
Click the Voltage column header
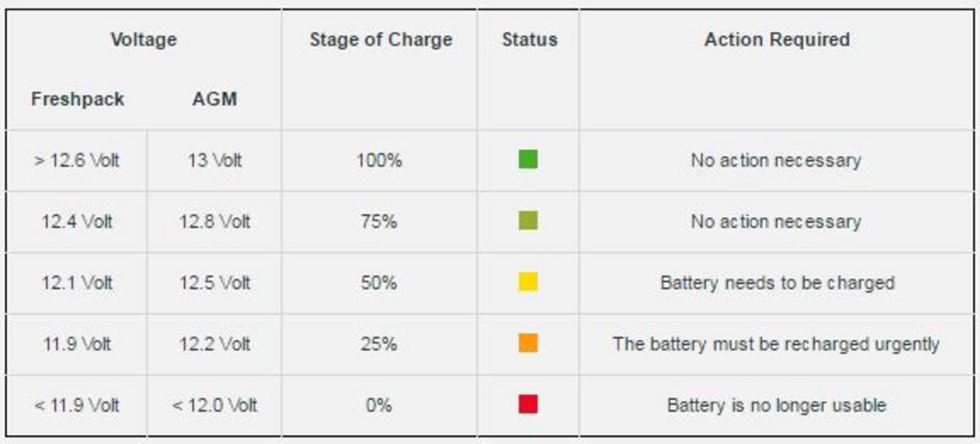(144, 39)
